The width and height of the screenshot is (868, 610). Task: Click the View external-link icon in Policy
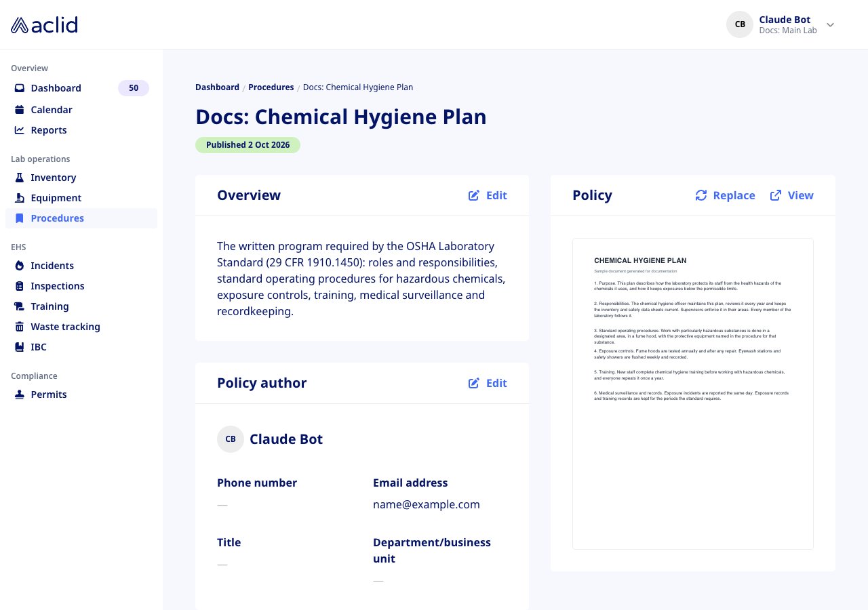776,195
